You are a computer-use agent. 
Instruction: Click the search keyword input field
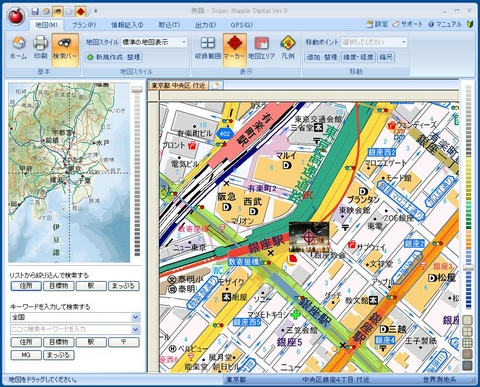click(x=71, y=329)
